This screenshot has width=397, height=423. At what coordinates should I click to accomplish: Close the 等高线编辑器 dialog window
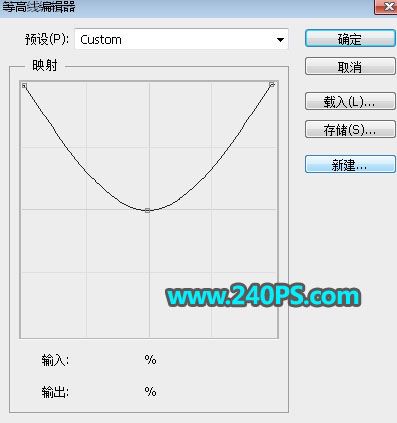coord(386,6)
